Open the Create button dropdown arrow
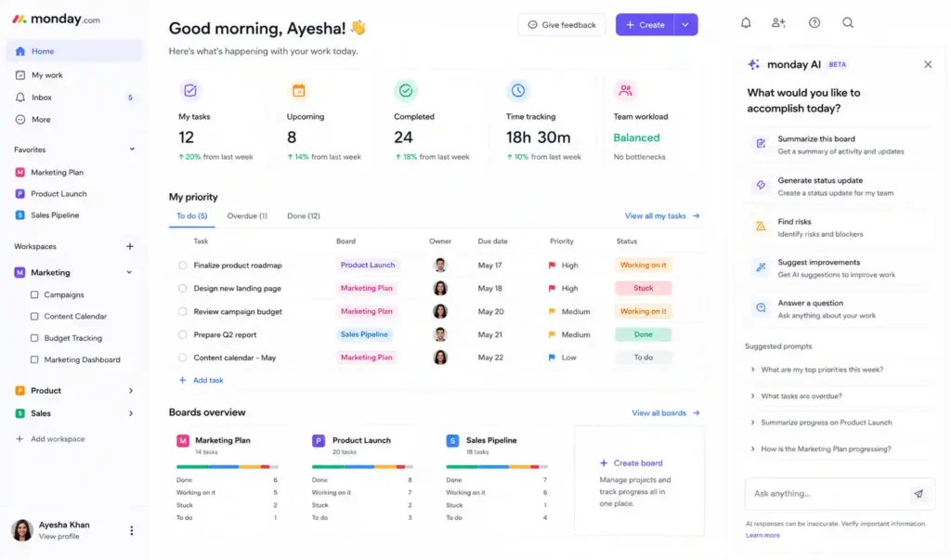This screenshot has width=951, height=560. pyautogui.click(x=685, y=25)
